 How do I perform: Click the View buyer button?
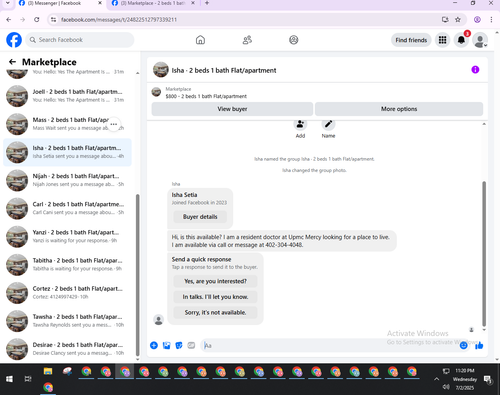232,109
